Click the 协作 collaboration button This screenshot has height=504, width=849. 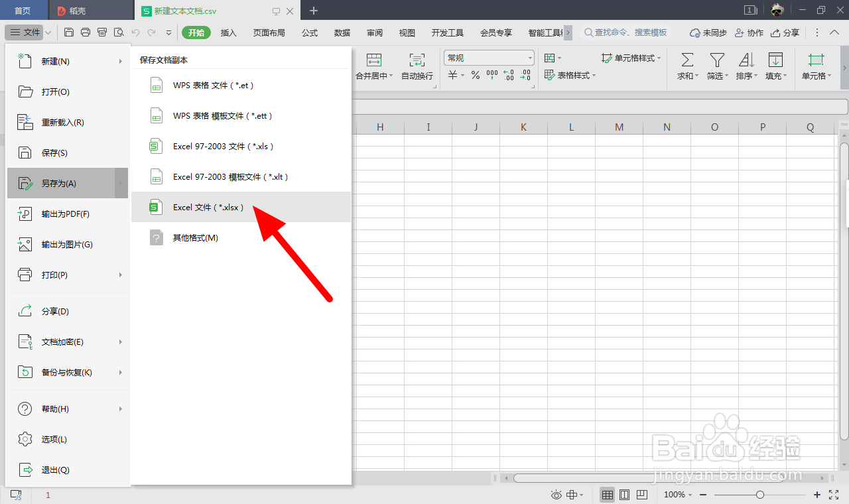[749, 32]
